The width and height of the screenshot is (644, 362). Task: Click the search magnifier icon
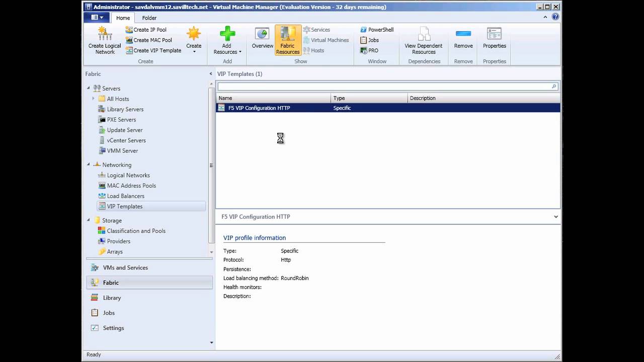click(554, 86)
